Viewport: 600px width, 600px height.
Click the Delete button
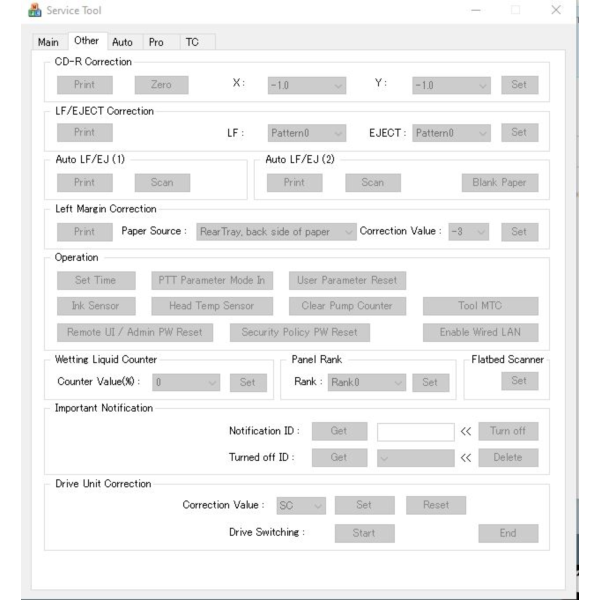pos(508,458)
